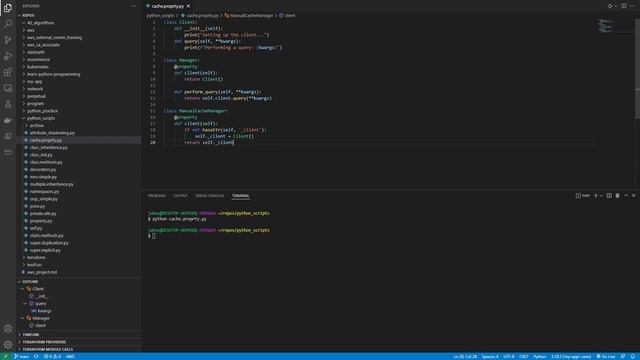
Task: Expand the Terraform Providers section
Action: pos(79,342)
